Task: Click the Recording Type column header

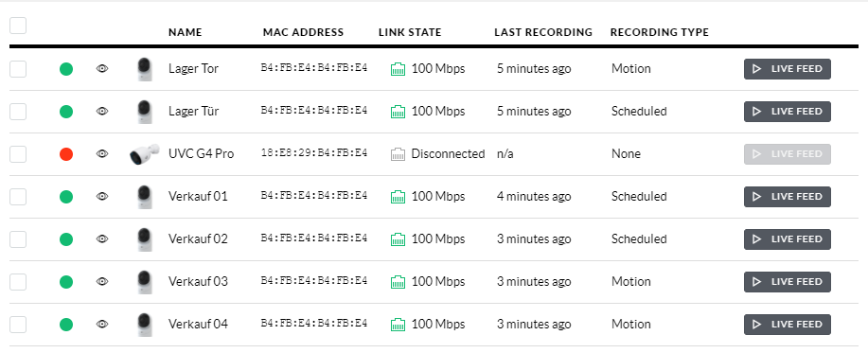Action: click(660, 32)
